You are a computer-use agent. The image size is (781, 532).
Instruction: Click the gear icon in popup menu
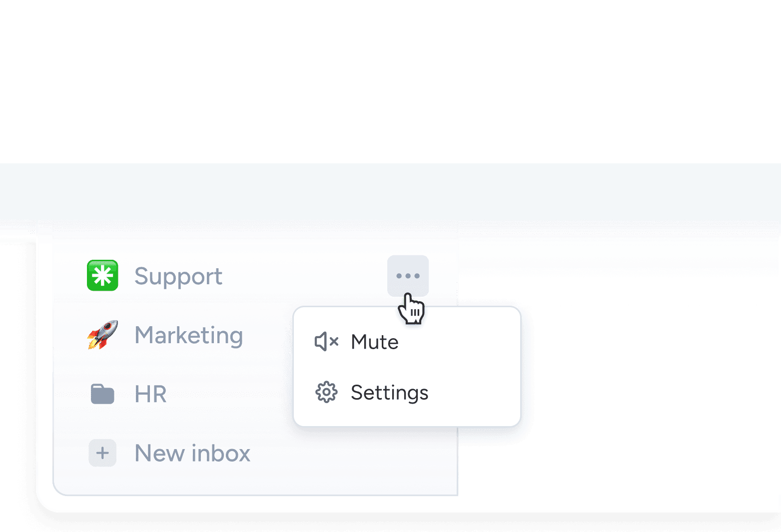[x=326, y=392]
